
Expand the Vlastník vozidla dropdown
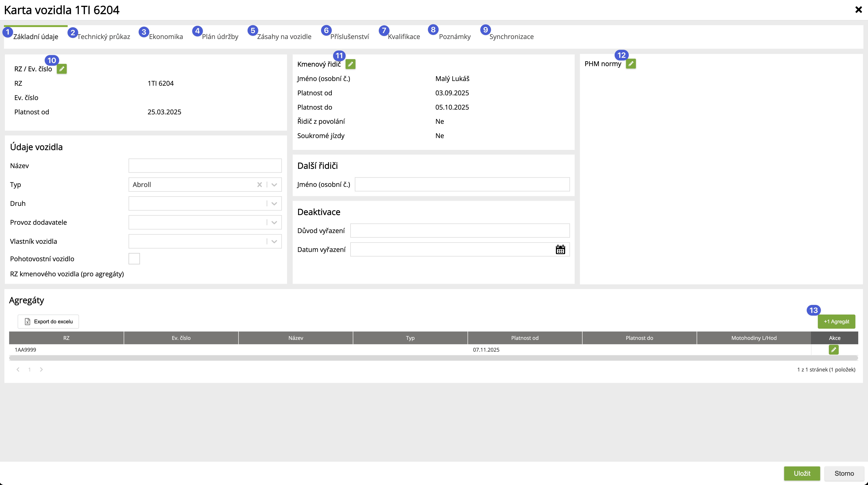point(274,242)
